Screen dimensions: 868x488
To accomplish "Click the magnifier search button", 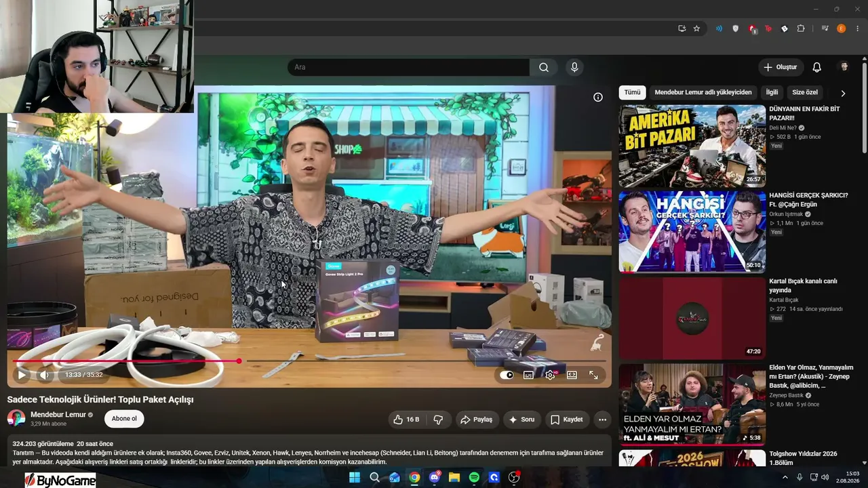I will (x=544, y=67).
